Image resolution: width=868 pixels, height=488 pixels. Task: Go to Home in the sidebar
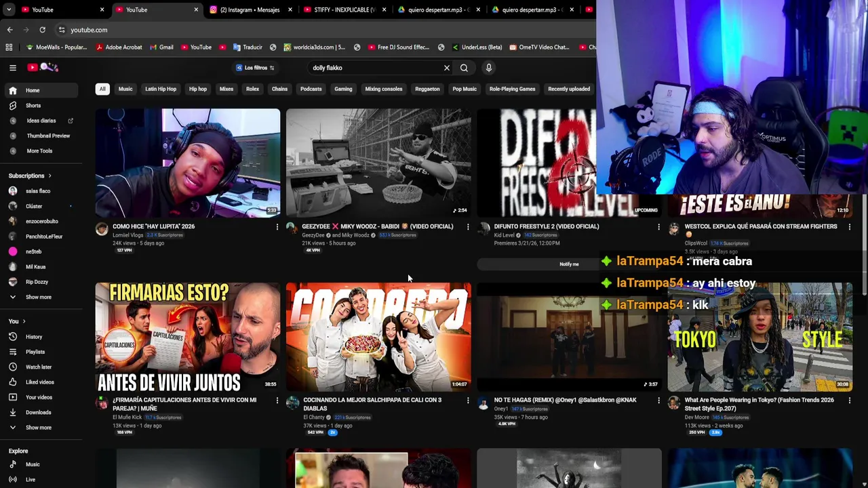point(41,90)
